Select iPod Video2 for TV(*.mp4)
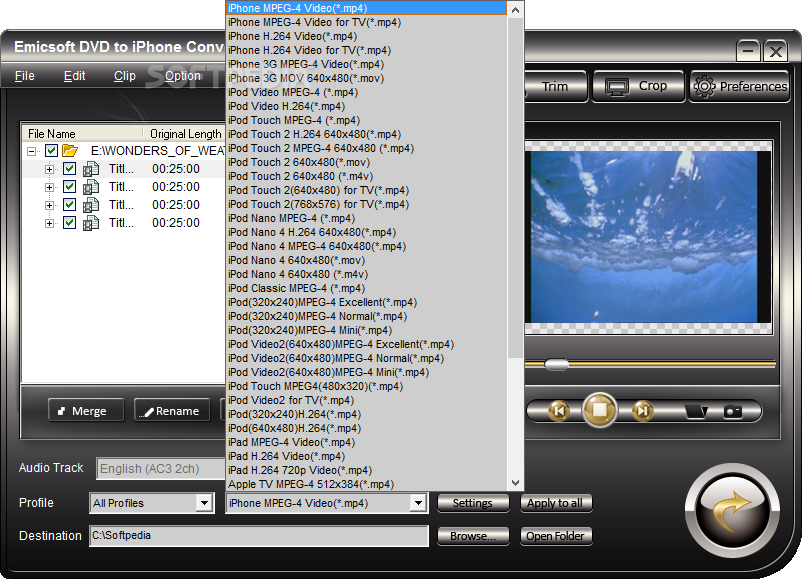802x579 pixels. (x=367, y=400)
